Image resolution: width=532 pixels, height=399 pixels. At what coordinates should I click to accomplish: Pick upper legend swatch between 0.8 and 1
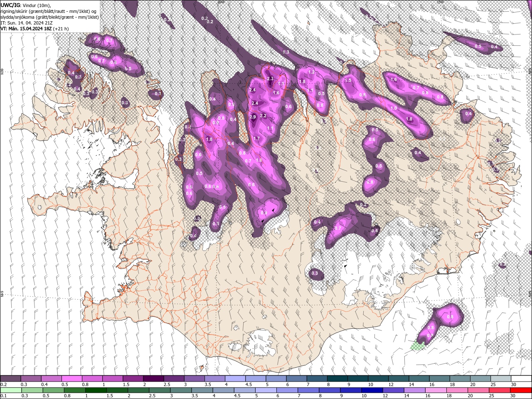(x=92, y=379)
